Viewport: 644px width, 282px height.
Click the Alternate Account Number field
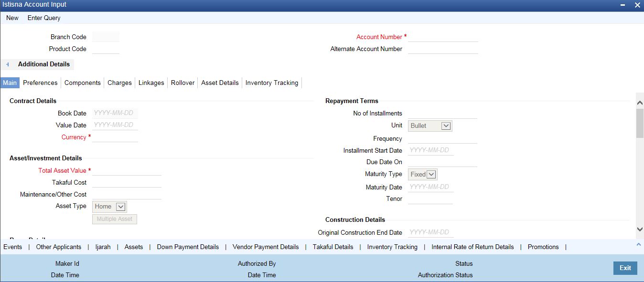click(x=443, y=49)
